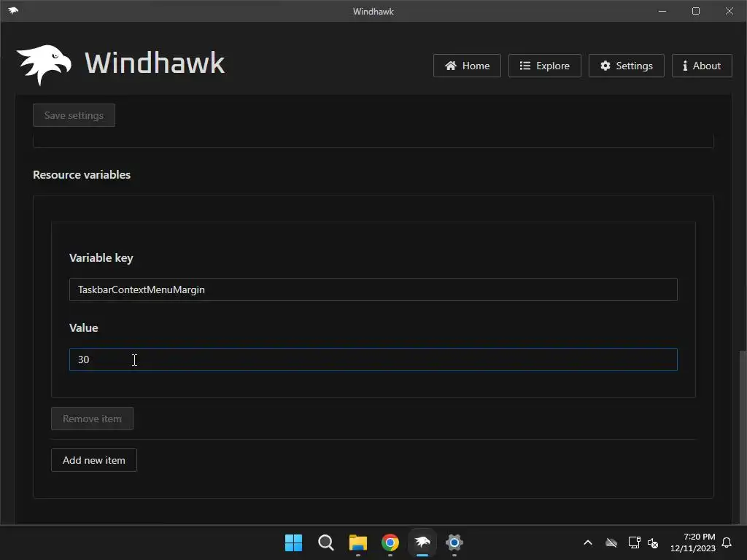Click the Windhawk eagle logo

pos(44,65)
